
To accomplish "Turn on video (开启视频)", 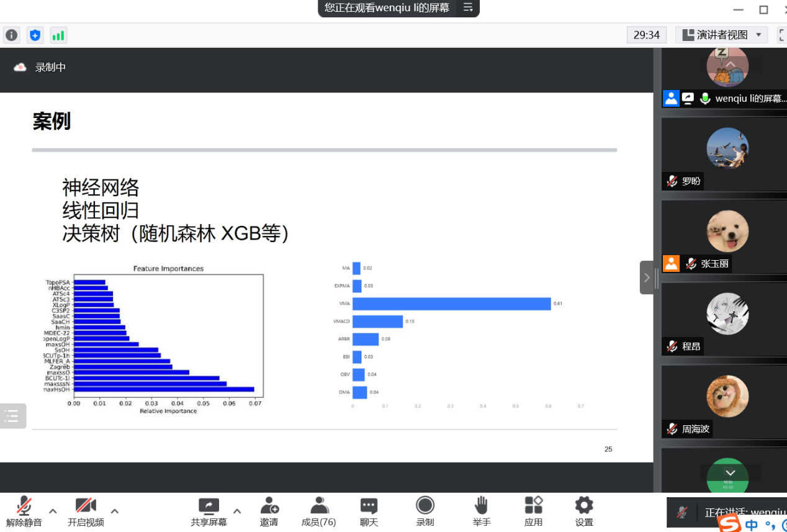I will point(86,511).
